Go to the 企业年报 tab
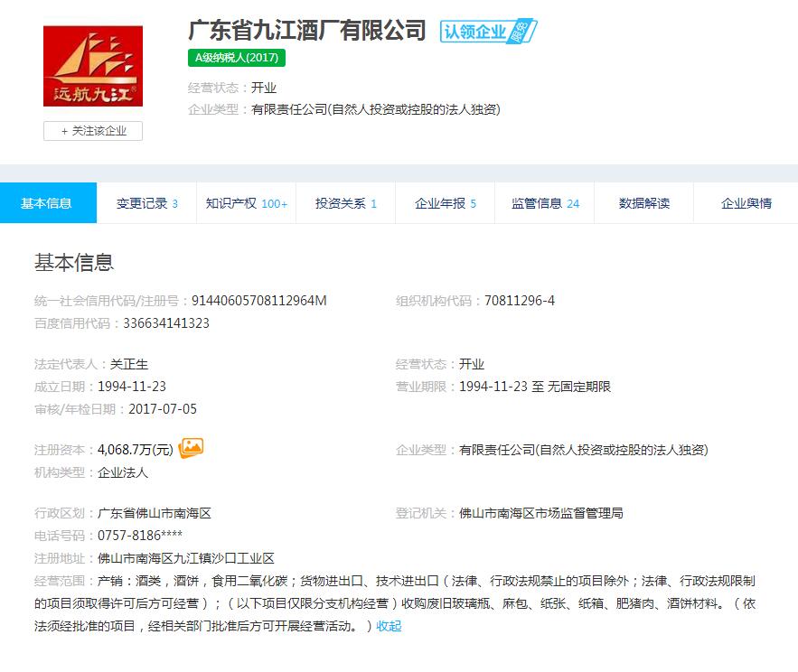This screenshot has width=798, height=672. tap(445, 203)
